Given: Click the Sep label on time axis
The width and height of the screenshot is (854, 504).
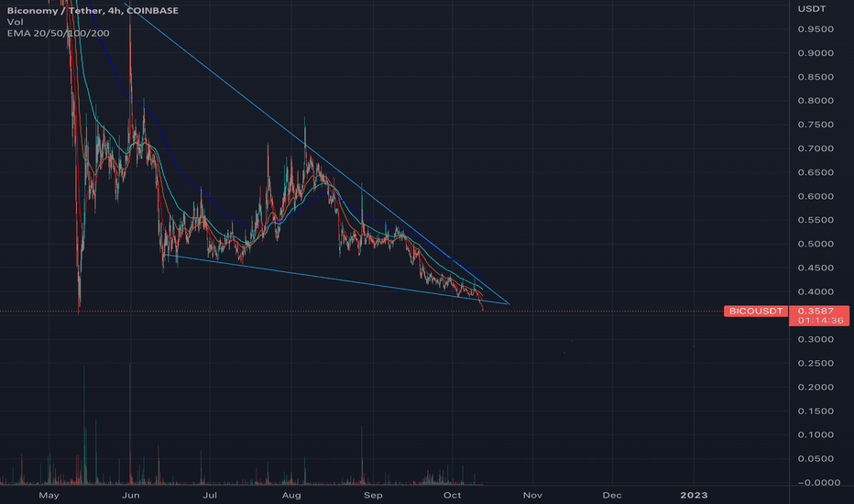Looking at the screenshot, I should coord(373,495).
